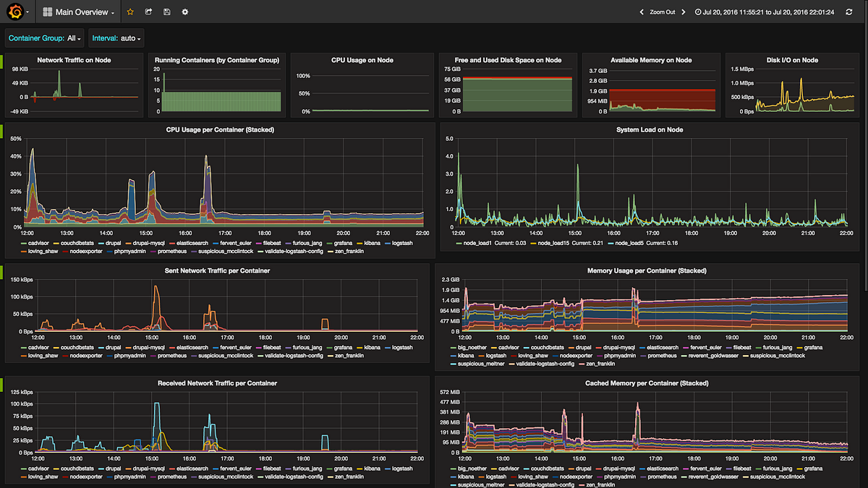Save the dashboard with the disk icon
The height and width of the screenshot is (488, 868).
click(x=166, y=12)
